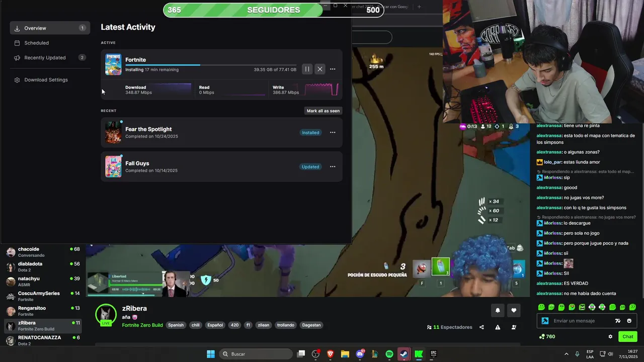Go to Recently Updated section
Viewport: 644px width, 362px height.
(x=50, y=57)
